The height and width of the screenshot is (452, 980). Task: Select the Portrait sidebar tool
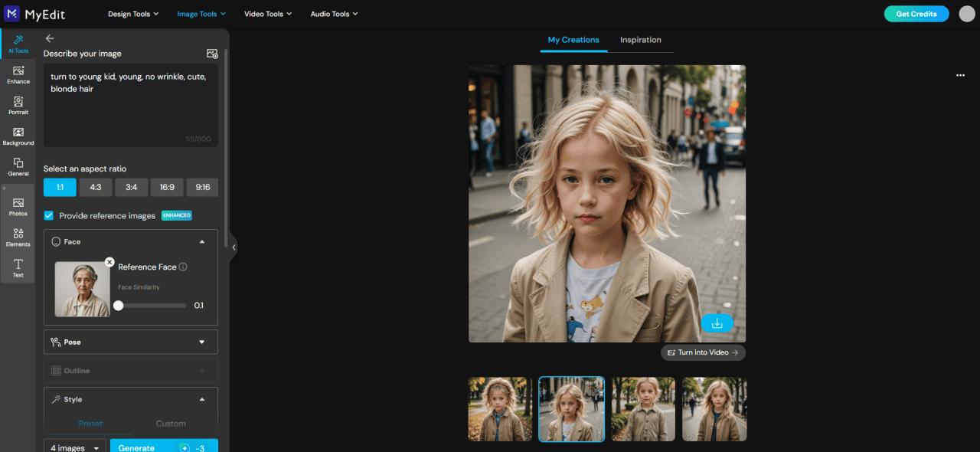click(18, 106)
